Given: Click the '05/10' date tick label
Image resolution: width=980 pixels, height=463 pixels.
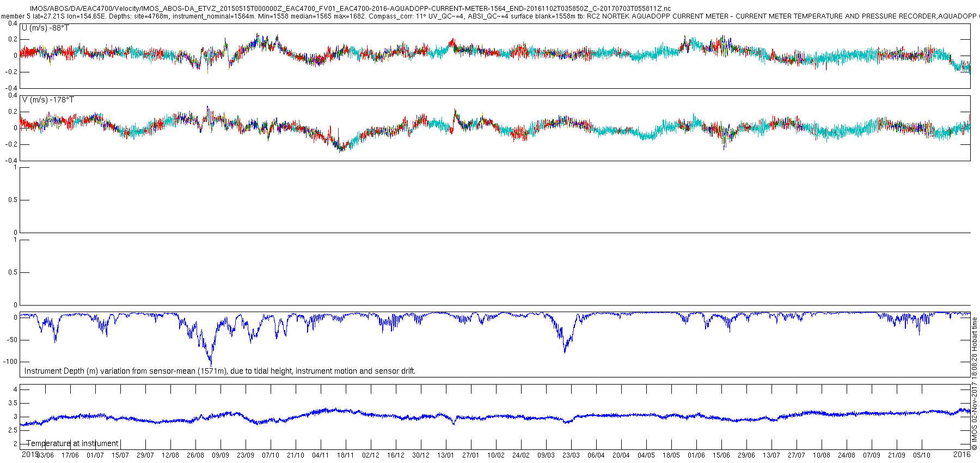Looking at the screenshot, I should point(922,455).
